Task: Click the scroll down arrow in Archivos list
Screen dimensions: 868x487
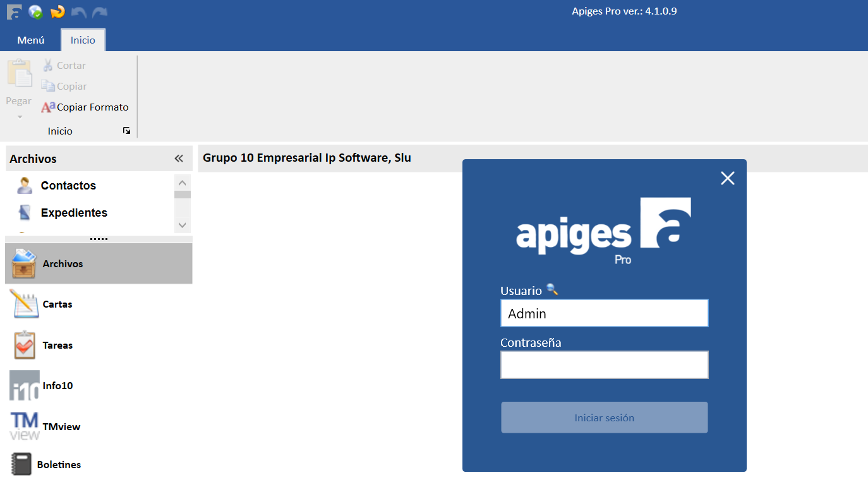Action: tap(183, 224)
